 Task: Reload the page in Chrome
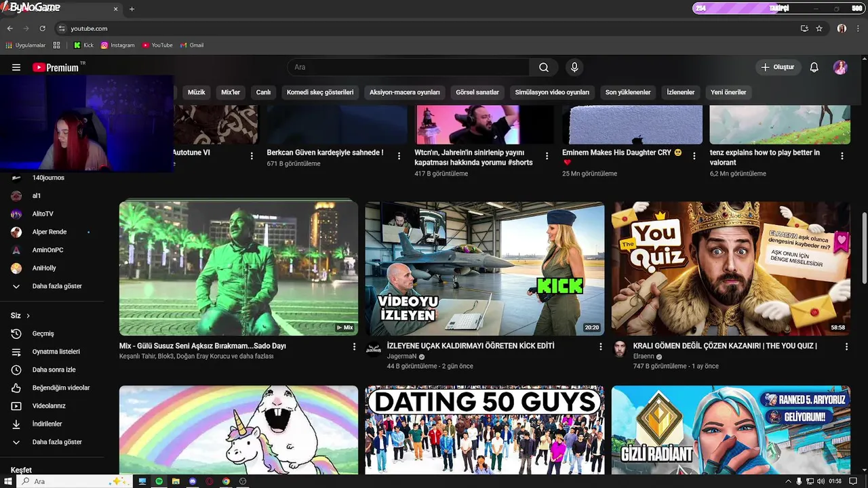(x=42, y=28)
